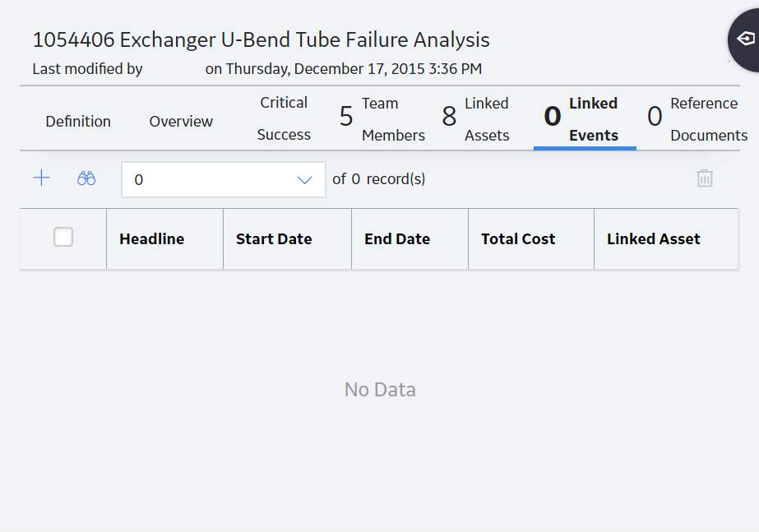Sort by the Linked Asset column header
The image size is (759, 532).
(654, 238)
